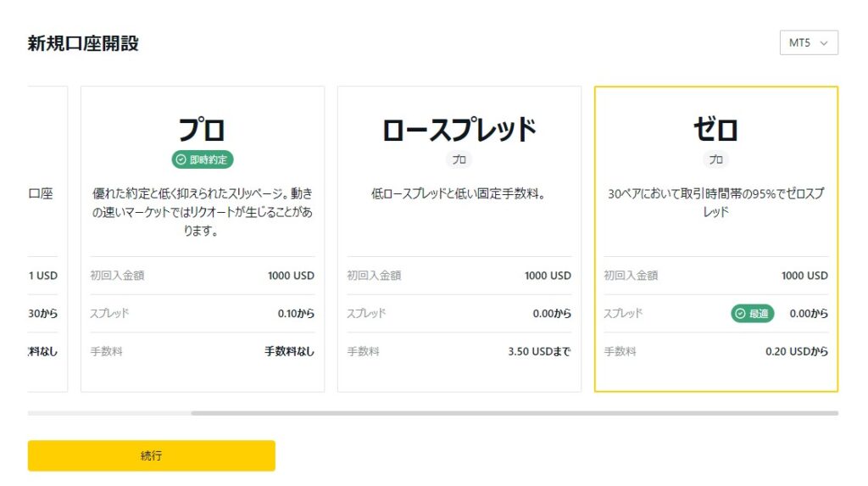
Task: Click the horizontal scrollbar thumb under cards
Action: click(515, 413)
